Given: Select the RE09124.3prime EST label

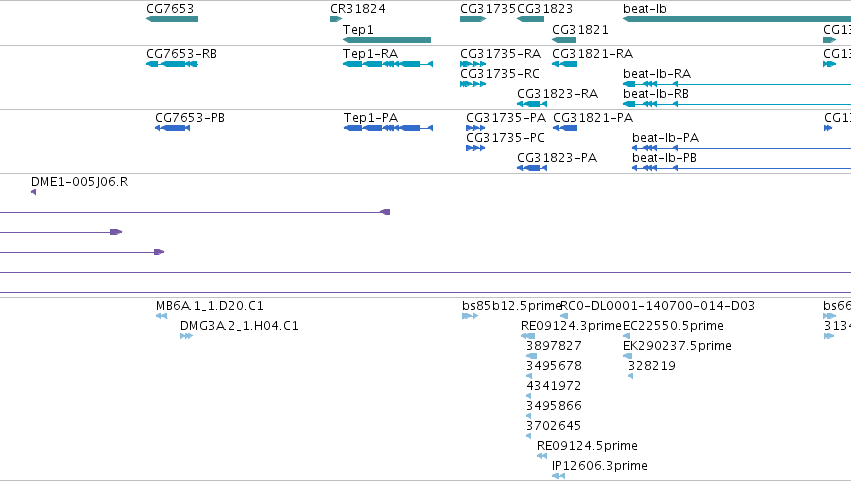Looking at the screenshot, I should point(571,326).
